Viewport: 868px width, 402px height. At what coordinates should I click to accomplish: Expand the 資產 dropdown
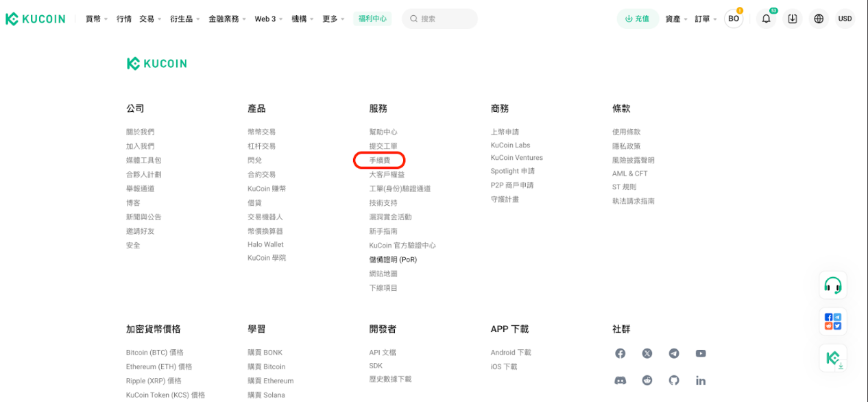click(x=677, y=19)
